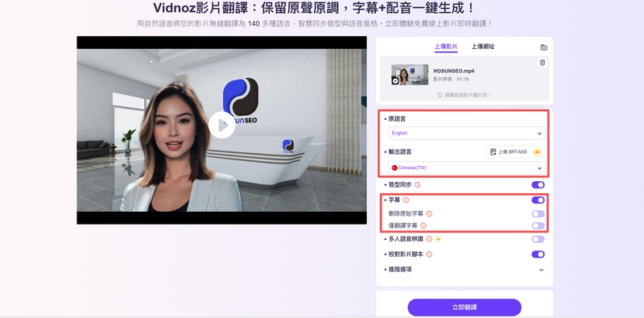Open the video library folder icon

tap(543, 47)
